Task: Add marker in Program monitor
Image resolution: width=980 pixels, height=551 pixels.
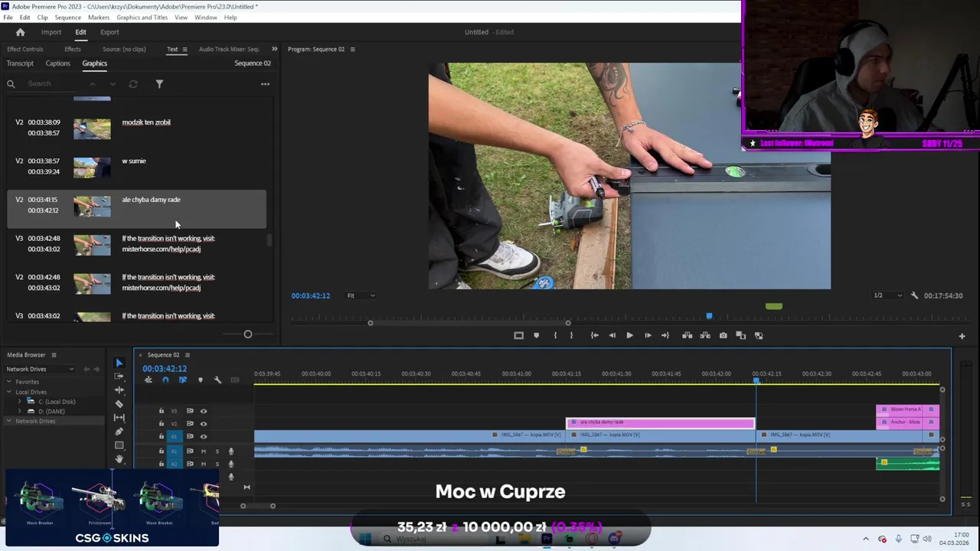Action: [536, 335]
